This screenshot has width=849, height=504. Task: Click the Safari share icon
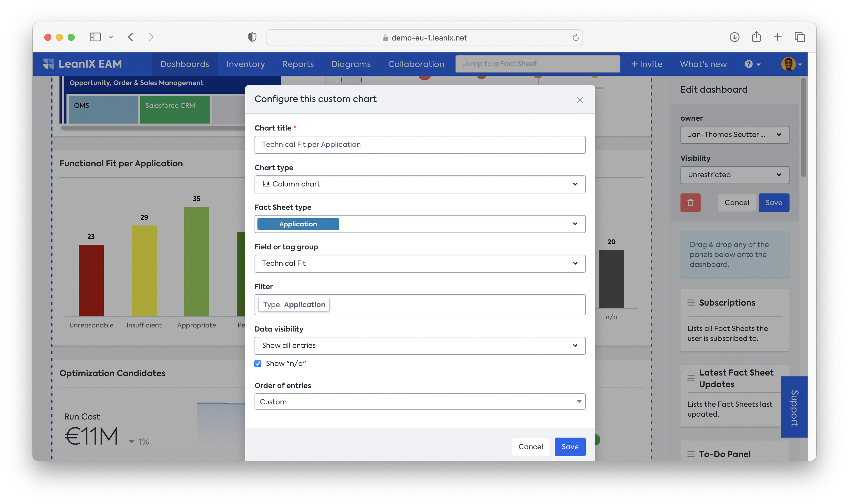756,37
